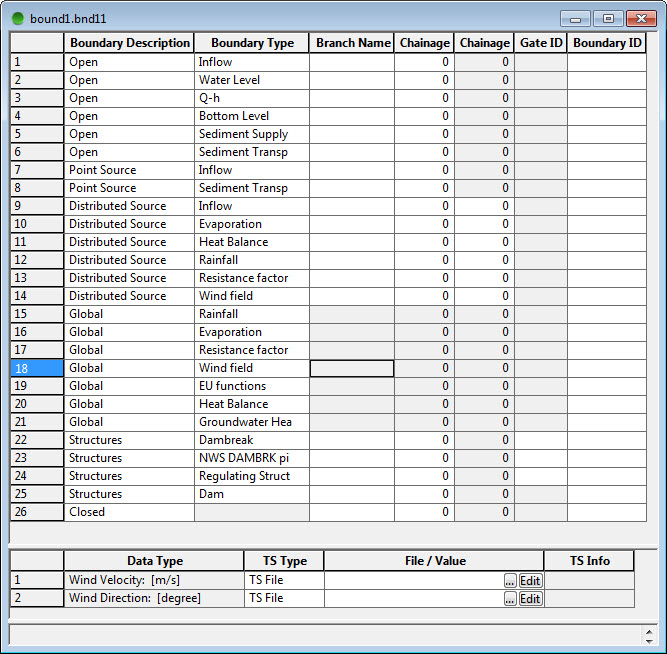Click down arrow in bottom status bar

[x=648, y=640]
